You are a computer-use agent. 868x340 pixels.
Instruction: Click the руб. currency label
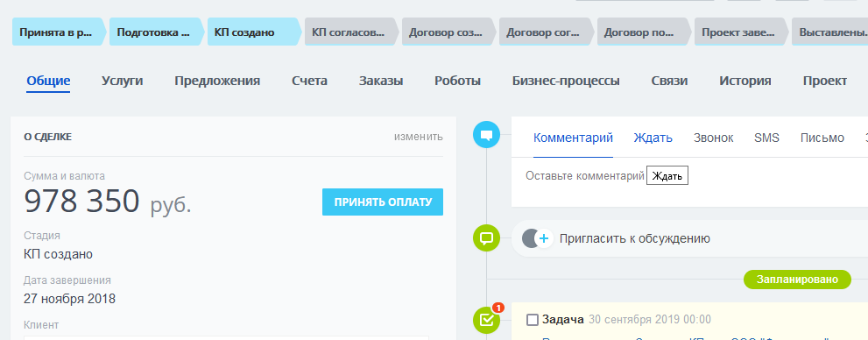tap(171, 205)
